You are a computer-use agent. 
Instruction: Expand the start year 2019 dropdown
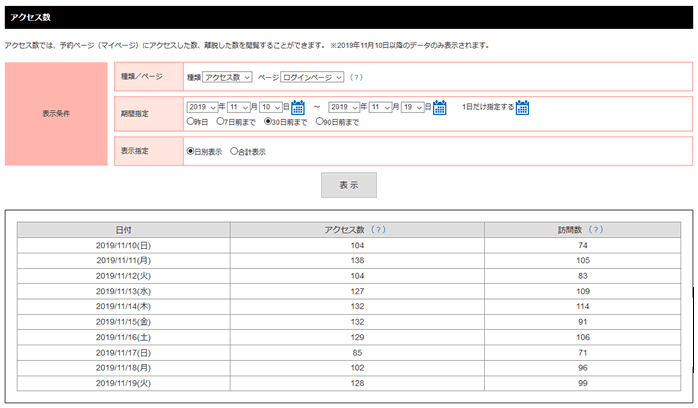[203, 107]
